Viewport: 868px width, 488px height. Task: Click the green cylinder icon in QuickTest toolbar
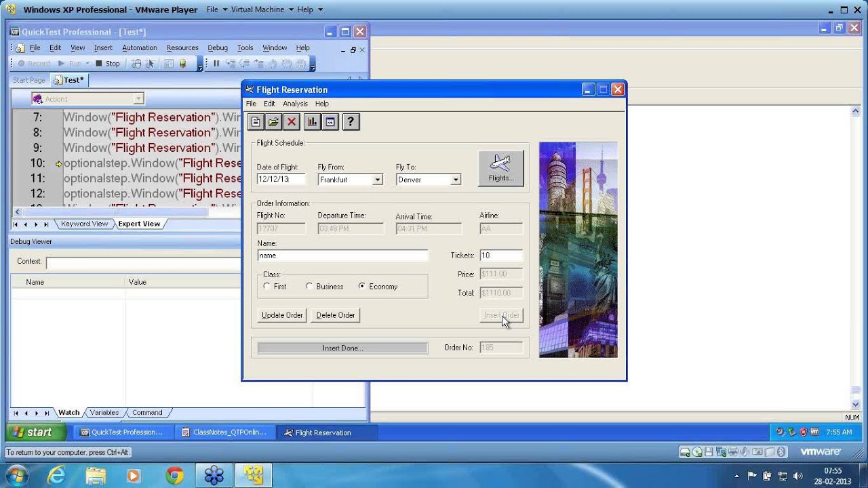pyautogui.click(x=182, y=64)
